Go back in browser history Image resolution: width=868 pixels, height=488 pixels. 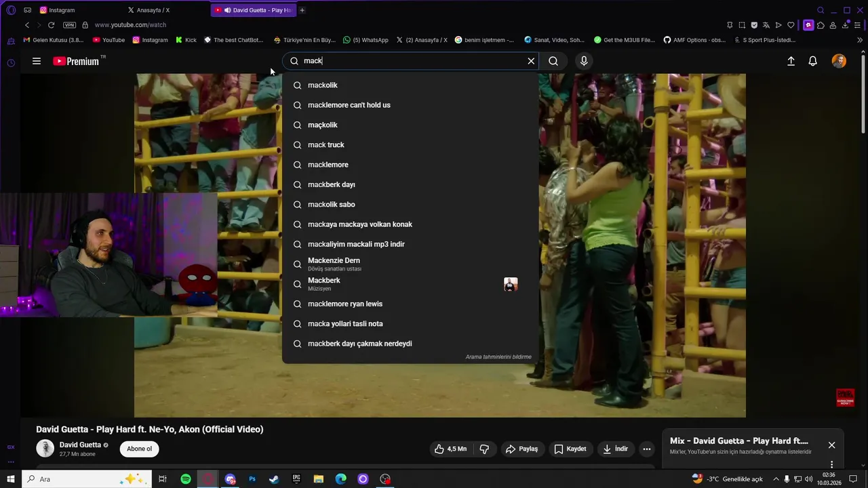tap(27, 25)
